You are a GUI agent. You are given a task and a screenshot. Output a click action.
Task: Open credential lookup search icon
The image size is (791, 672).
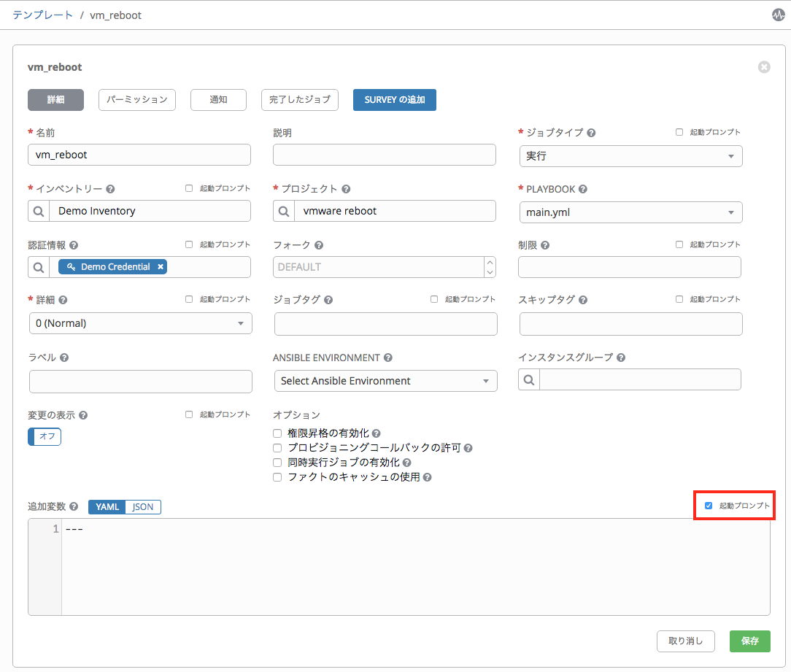pyautogui.click(x=39, y=267)
